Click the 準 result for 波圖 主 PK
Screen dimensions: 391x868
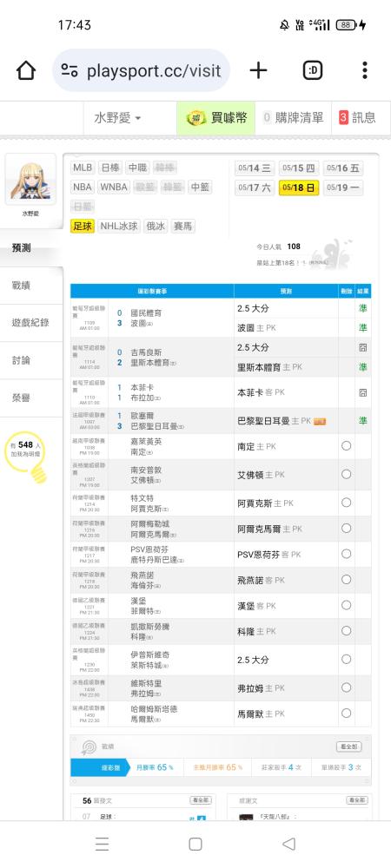point(362,328)
